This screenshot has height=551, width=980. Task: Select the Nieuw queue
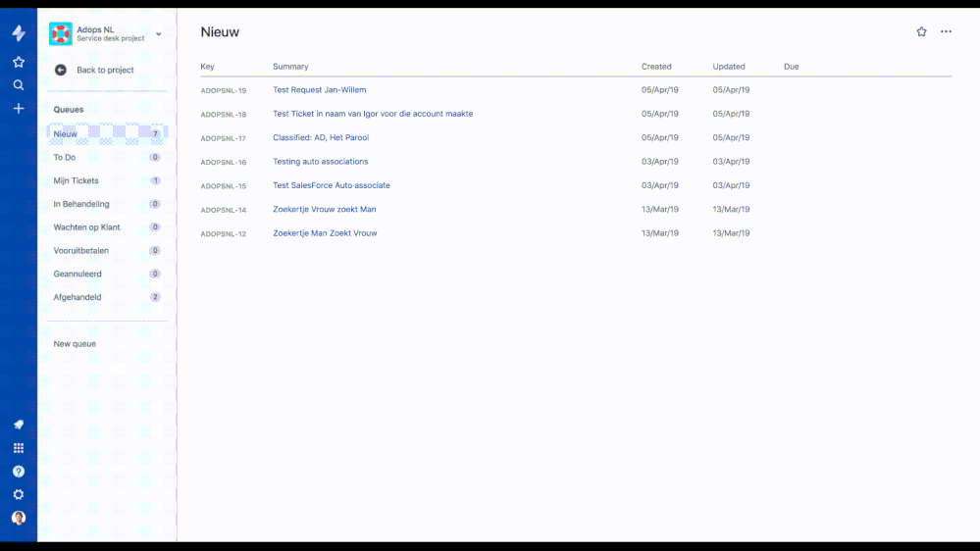[x=108, y=133]
